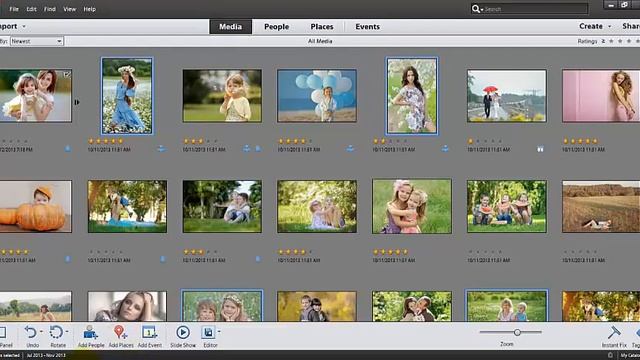Click the Create button

click(x=591, y=26)
